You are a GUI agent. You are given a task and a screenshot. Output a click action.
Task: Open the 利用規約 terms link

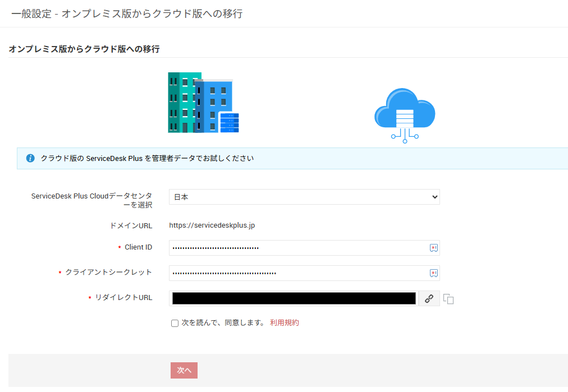pyautogui.click(x=285, y=322)
